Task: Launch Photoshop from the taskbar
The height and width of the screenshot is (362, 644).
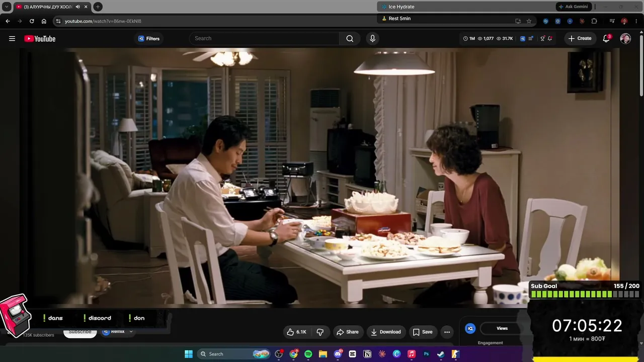Action: click(x=426, y=354)
